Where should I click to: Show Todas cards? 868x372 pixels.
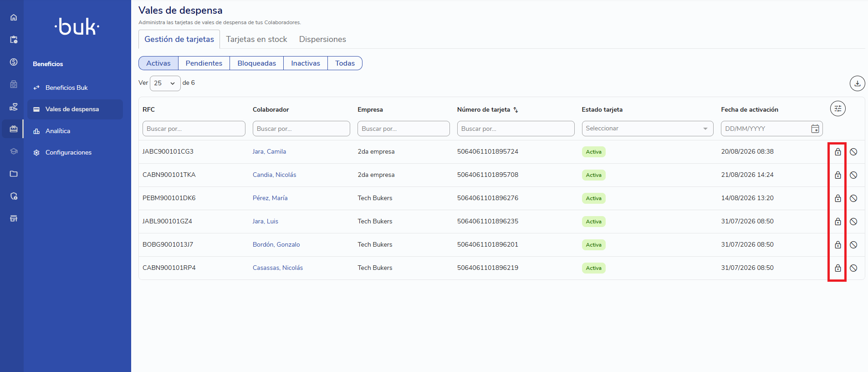click(x=345, y=63)
